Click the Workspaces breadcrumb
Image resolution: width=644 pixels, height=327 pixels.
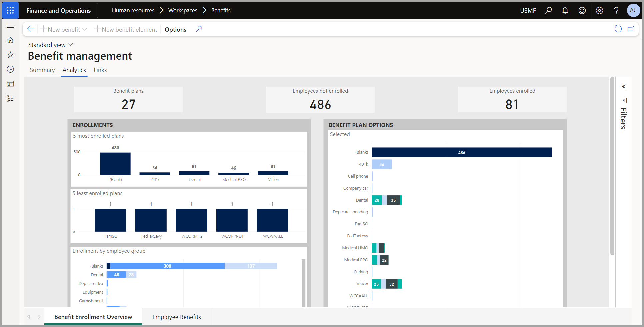[x=183, y=10]
